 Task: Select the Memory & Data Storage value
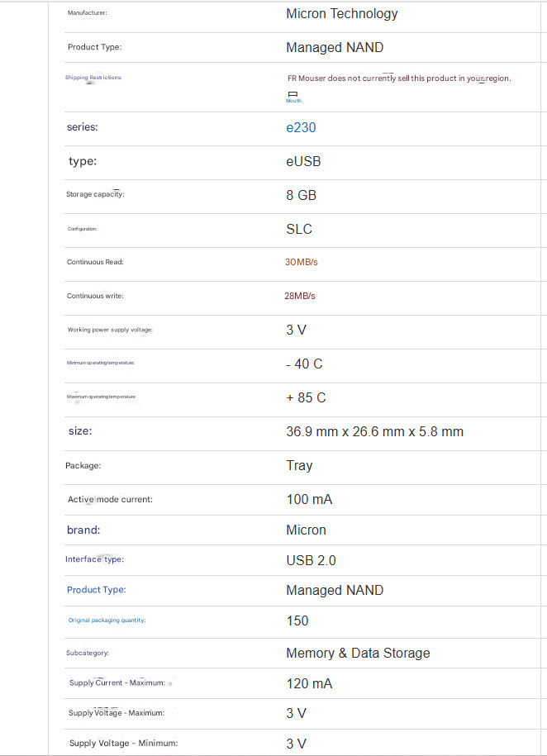(358, 653)
